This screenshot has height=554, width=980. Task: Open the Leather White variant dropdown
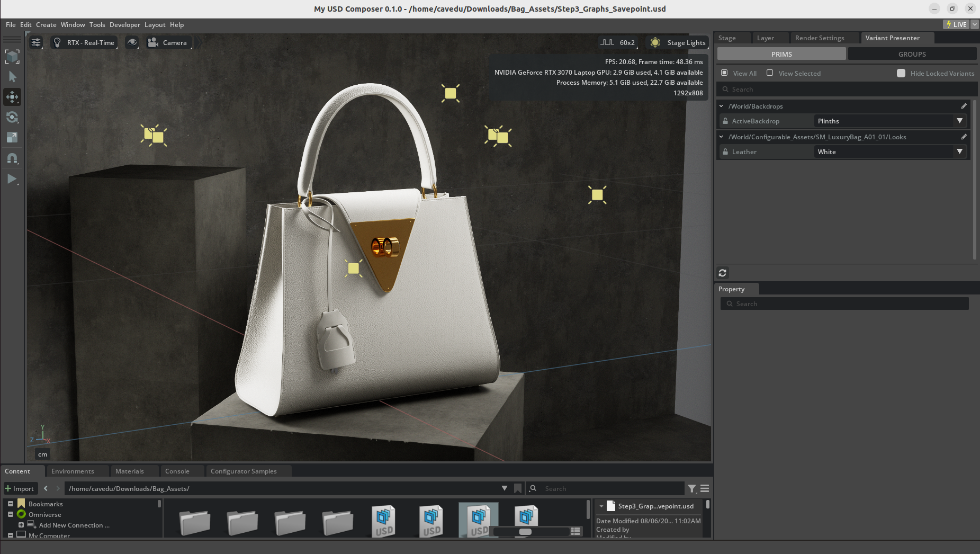coord(889,152)
